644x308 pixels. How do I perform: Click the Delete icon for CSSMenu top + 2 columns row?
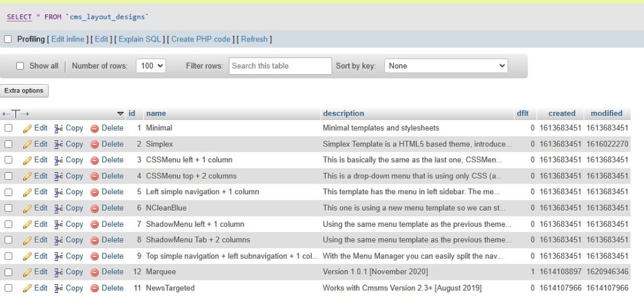click(95, 176)
